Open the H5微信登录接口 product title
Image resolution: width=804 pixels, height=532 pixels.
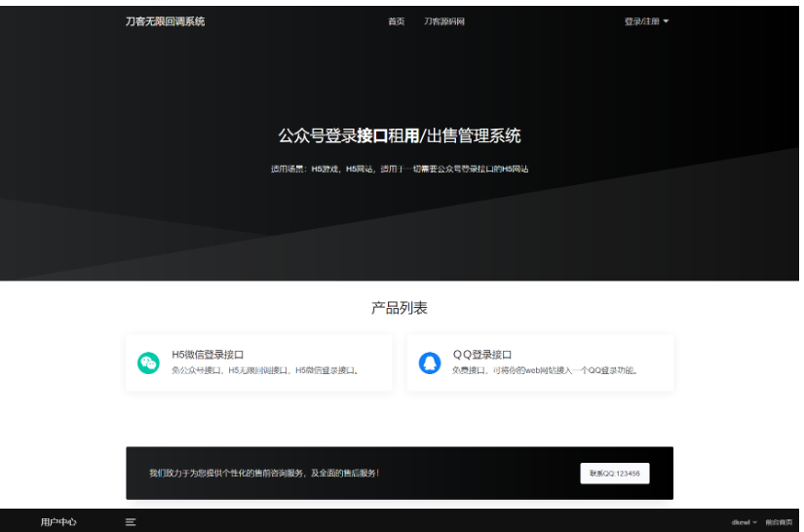coord(208,355)
